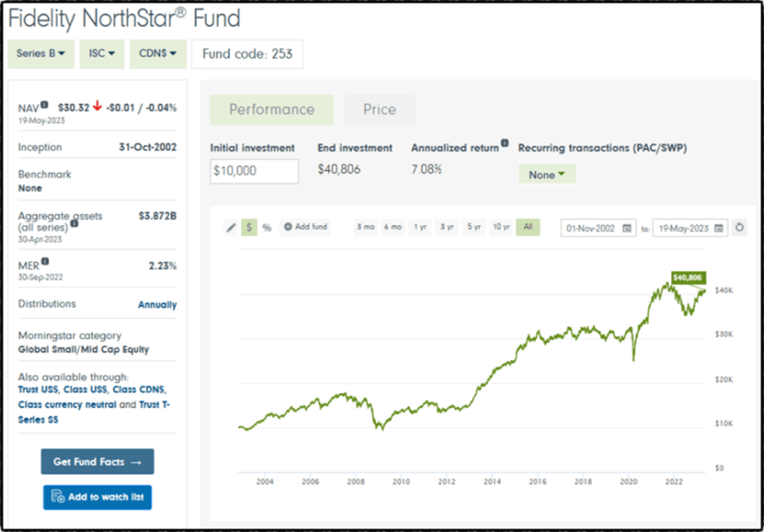Open the CDN$ currency dropdown

[158, 53]
